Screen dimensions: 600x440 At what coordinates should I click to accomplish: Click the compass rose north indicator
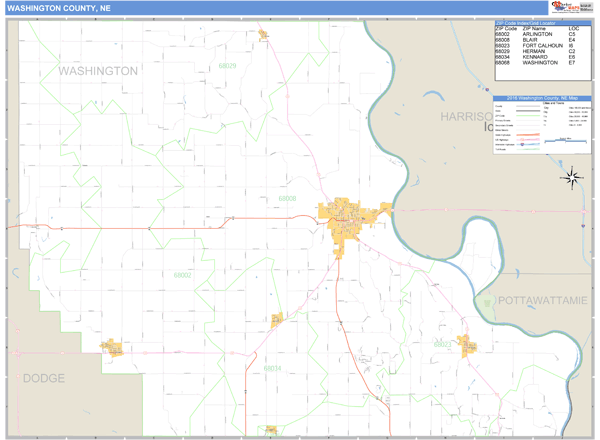pos(573,178)
